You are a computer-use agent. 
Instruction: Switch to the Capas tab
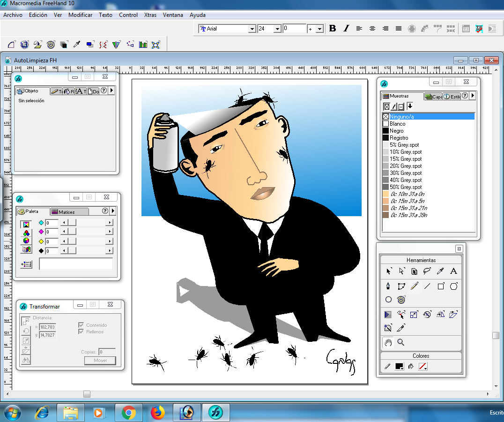tap(433, 97)
